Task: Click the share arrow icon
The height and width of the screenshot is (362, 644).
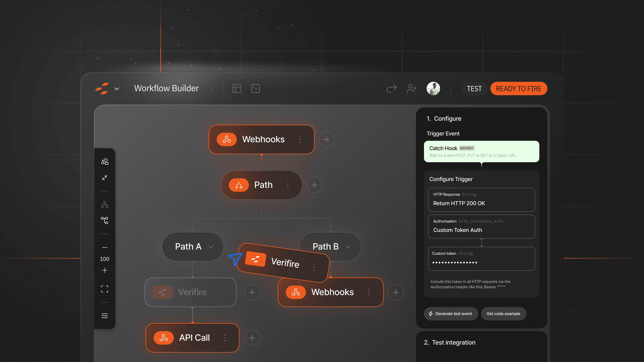Action: pos(391,88)
